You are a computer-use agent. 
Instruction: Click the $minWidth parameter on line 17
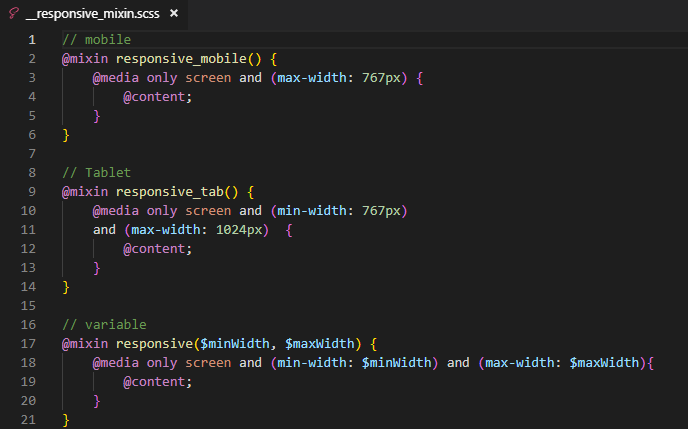point(237,344)
